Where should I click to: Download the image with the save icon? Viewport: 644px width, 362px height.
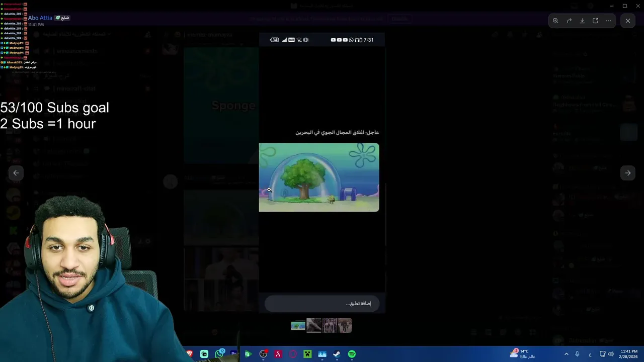click(582, 21)
